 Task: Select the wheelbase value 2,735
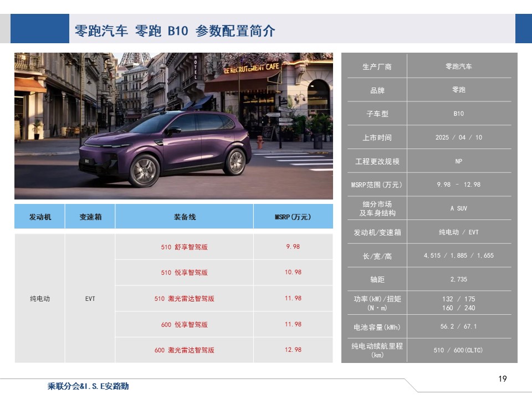pyautogui.click(x=458, y=279)
